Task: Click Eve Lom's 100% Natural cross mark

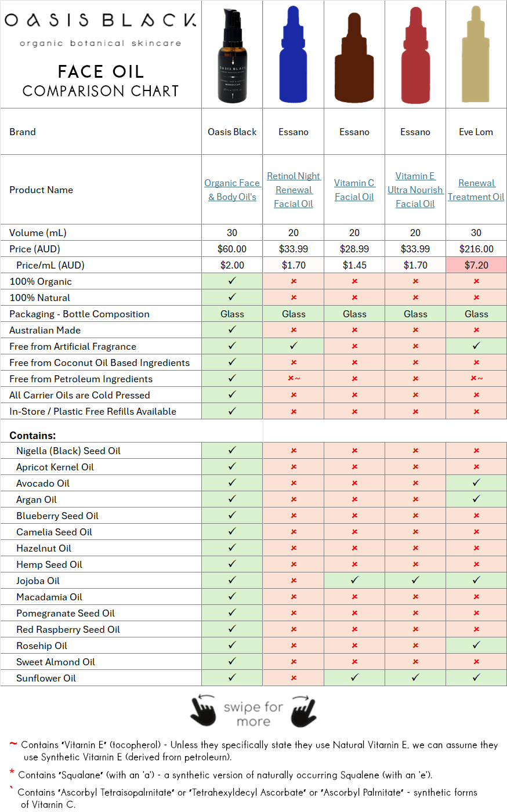Action: [x=476, y=298]
